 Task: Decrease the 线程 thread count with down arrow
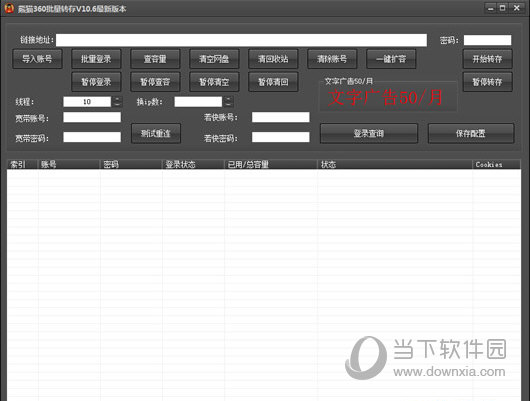click(x=117, y=104)
